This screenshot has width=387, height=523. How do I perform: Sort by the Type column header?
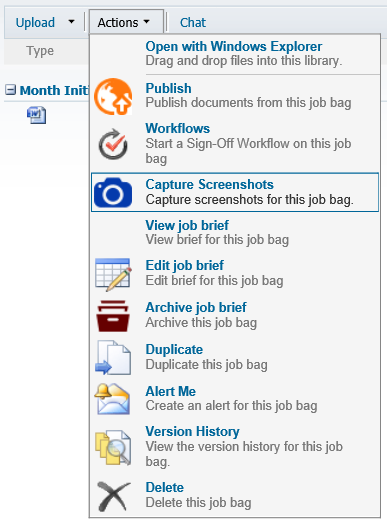pyautogui.click(x=40, y=51)
